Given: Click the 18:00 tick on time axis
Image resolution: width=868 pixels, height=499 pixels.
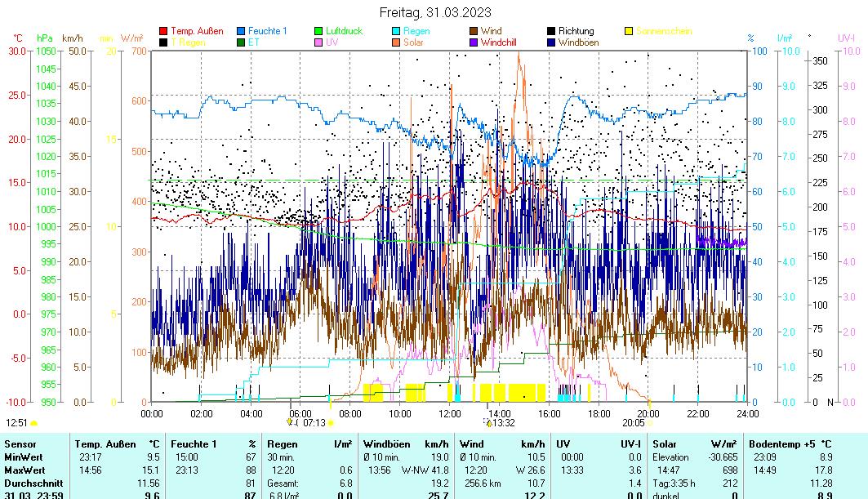Looking at the screenshot, I should [599, 413].
